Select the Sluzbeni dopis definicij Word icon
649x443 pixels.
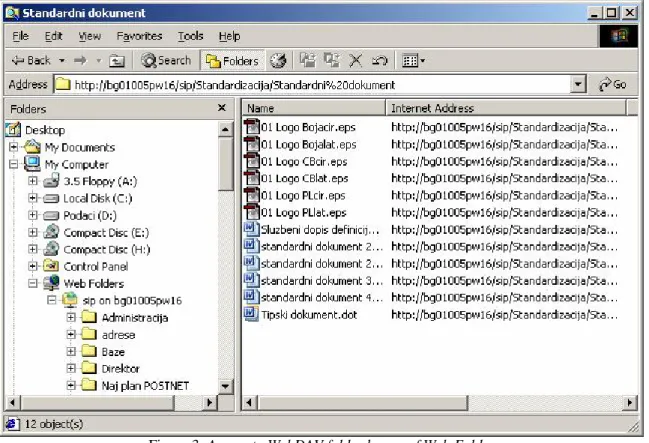point(251,229)
